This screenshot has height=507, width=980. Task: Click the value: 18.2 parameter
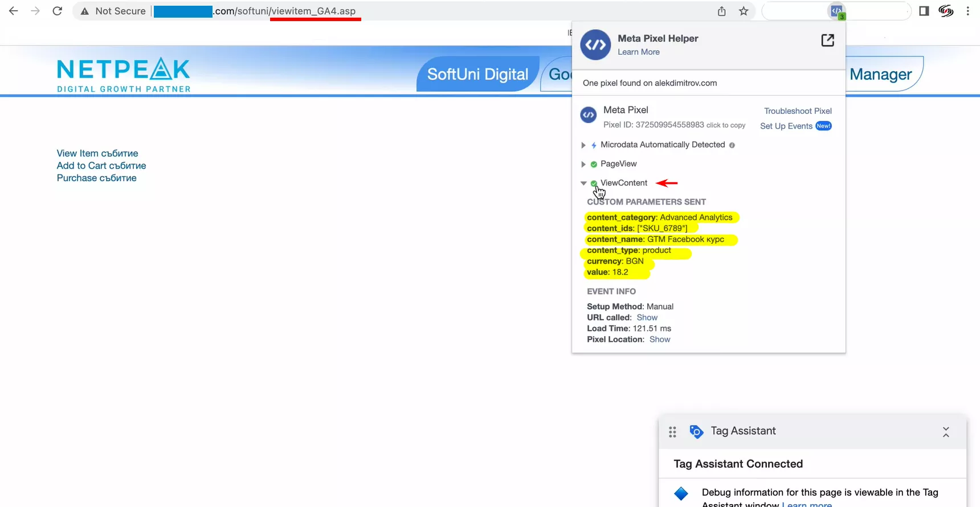tap(607, 272)
